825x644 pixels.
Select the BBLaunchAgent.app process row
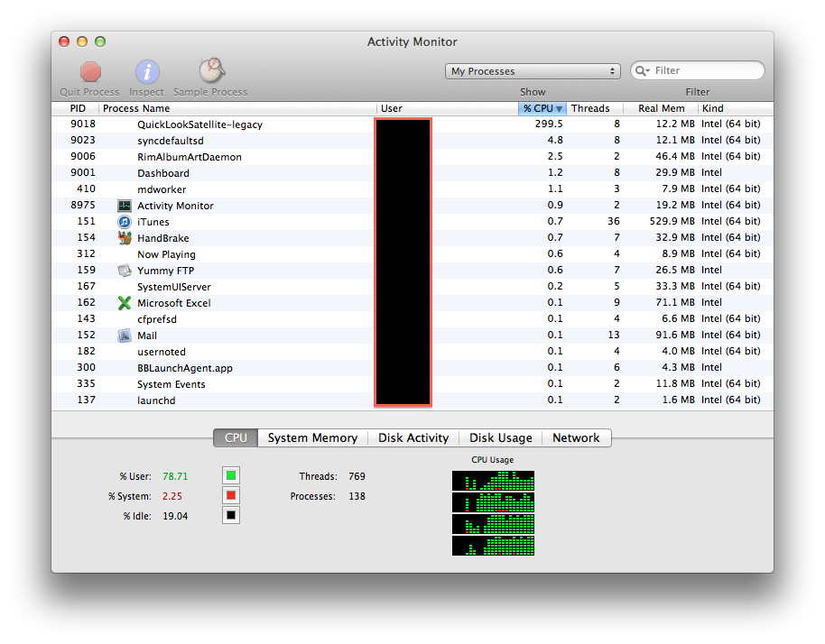(x=412, y=368)
